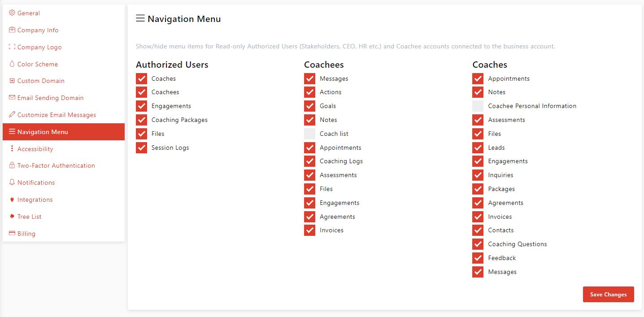Viewport: 644px width, 317px height.
Task: Click the Notifications bell icon
Action: pyautogui.click(x=12, y=182)
